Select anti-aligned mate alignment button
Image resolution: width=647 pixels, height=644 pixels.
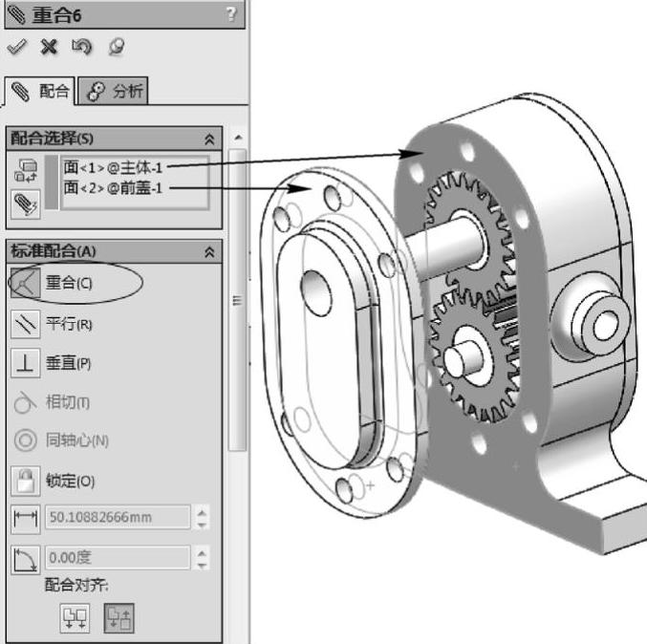tap(119, 617)
